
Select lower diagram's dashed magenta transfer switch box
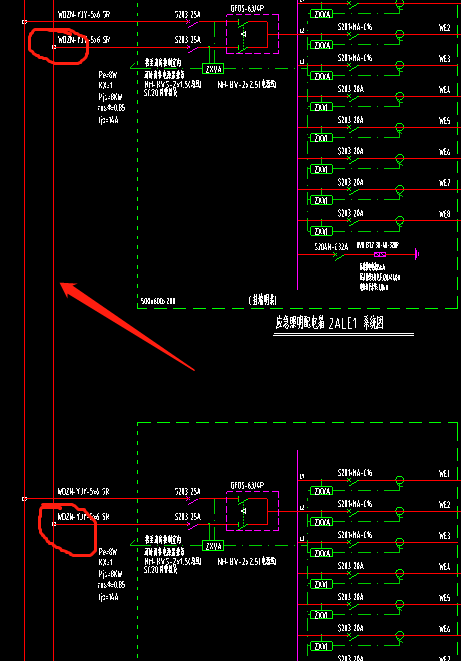[x=252, y=511]
